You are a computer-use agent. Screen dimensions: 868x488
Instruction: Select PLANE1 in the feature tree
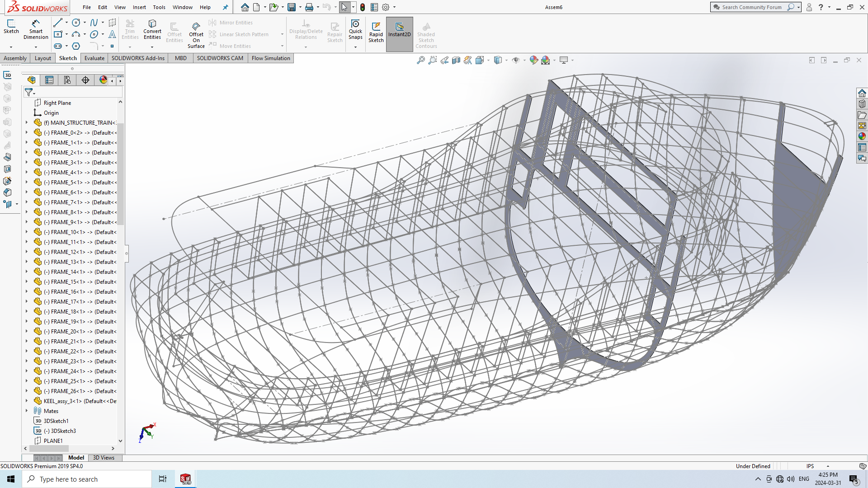[53, 441]
